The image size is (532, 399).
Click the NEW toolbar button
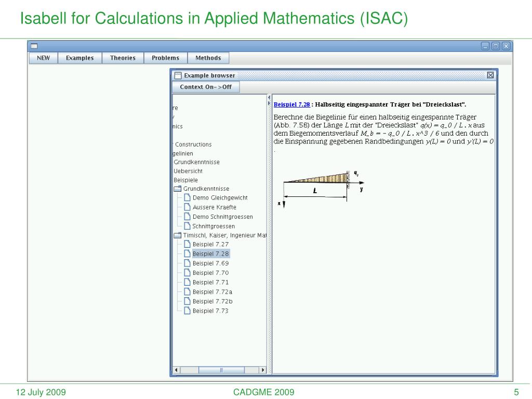coord(44,58)
